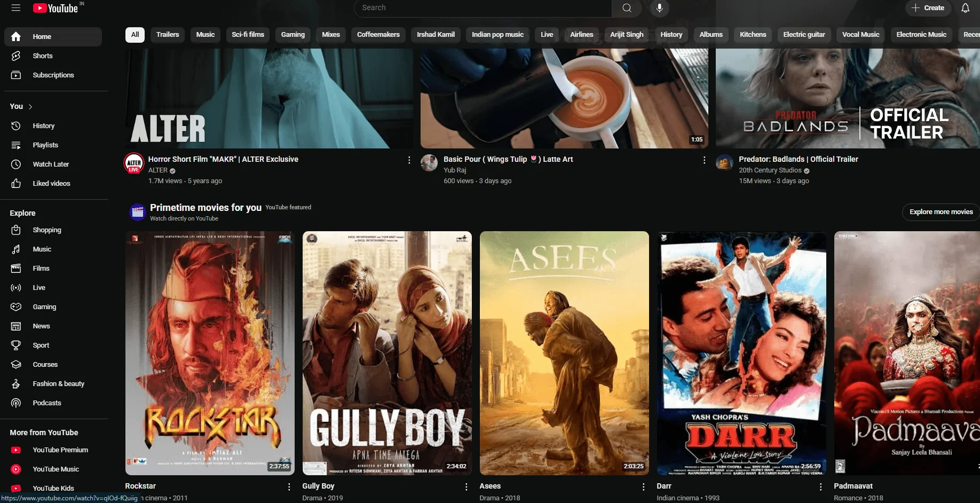
Task: Click Explore more movies button
Action: pos(941,212)
